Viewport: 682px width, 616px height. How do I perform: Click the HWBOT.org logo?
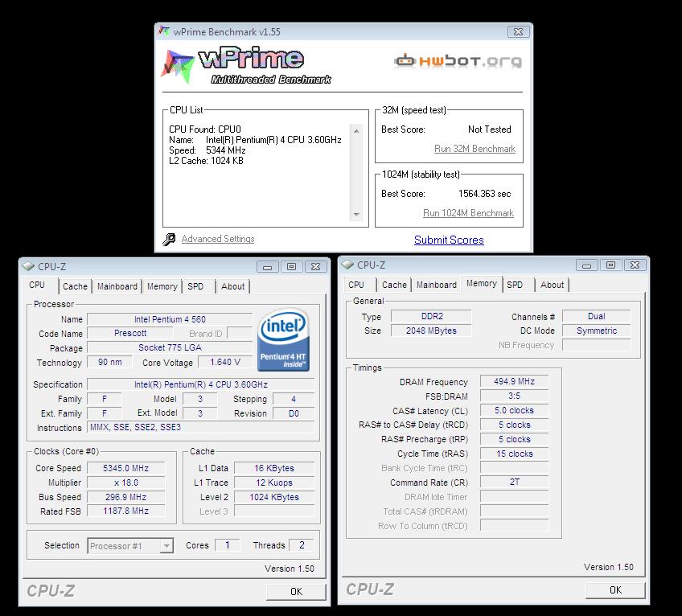pyautogui.click(x=458, y=61)
